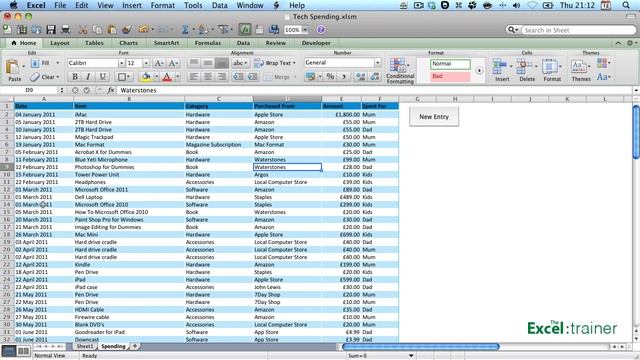Switch to the Developer ribbon tab
The width and height of the screenshot is (640, 360).
(316, 43)
